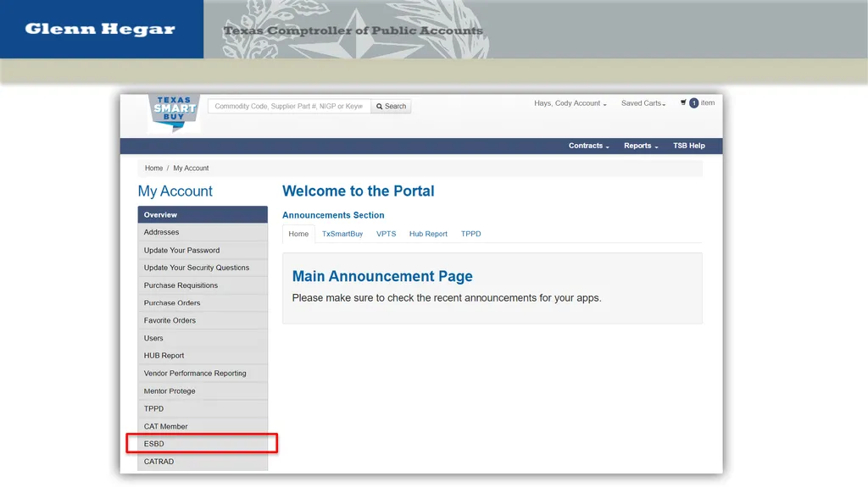Open the Reports menu
868x487 pixels.
(641, 146)
